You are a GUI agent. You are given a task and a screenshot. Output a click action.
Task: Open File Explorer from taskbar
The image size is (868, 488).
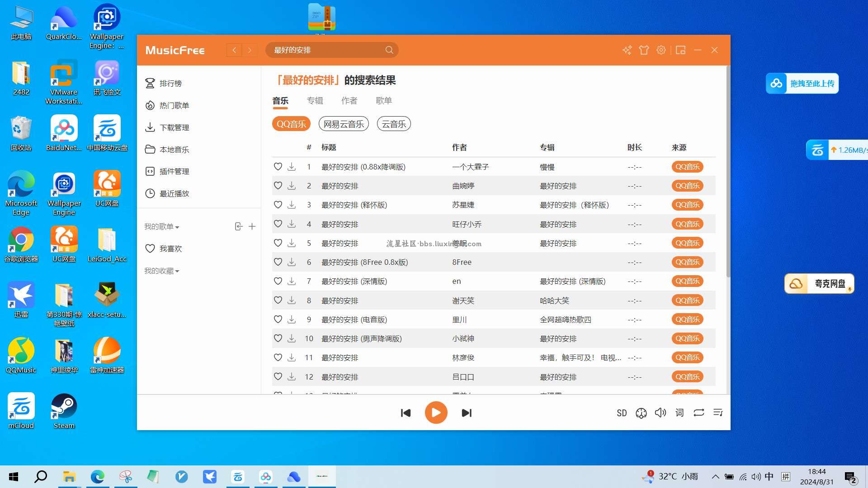coord(69,477)
